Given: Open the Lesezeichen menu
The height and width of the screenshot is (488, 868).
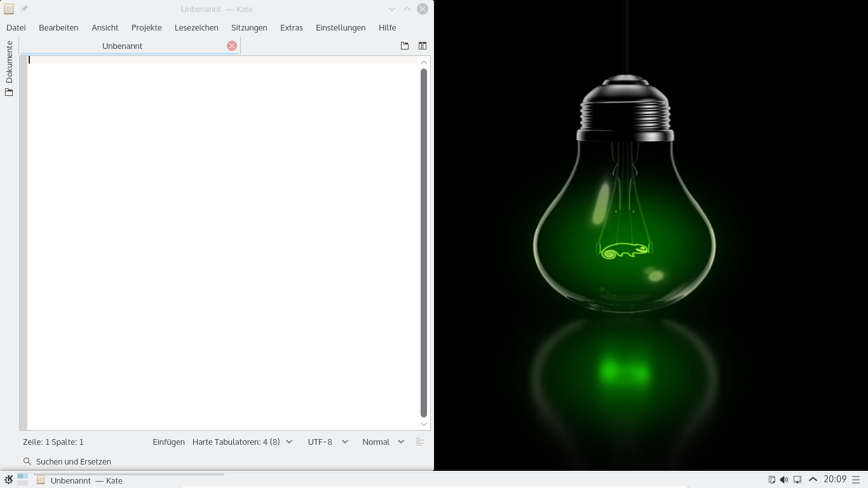Looking at the screenshot, I should [196, 27].
